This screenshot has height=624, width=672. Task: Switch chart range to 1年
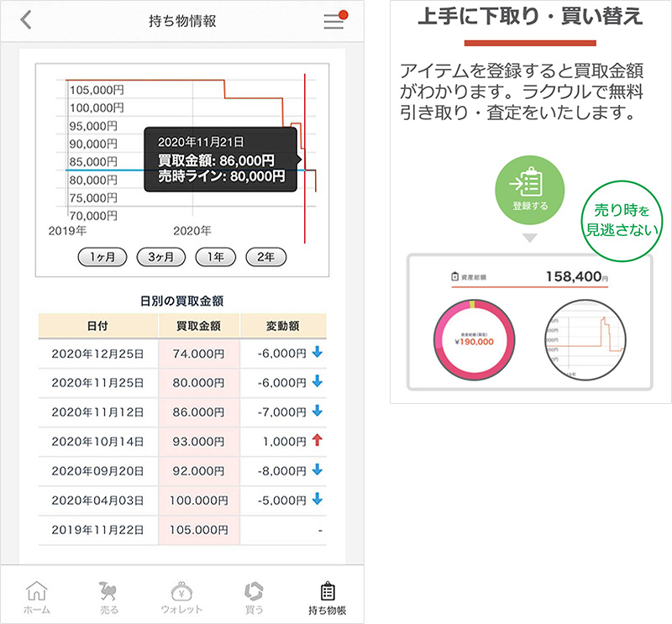point(216,258)
